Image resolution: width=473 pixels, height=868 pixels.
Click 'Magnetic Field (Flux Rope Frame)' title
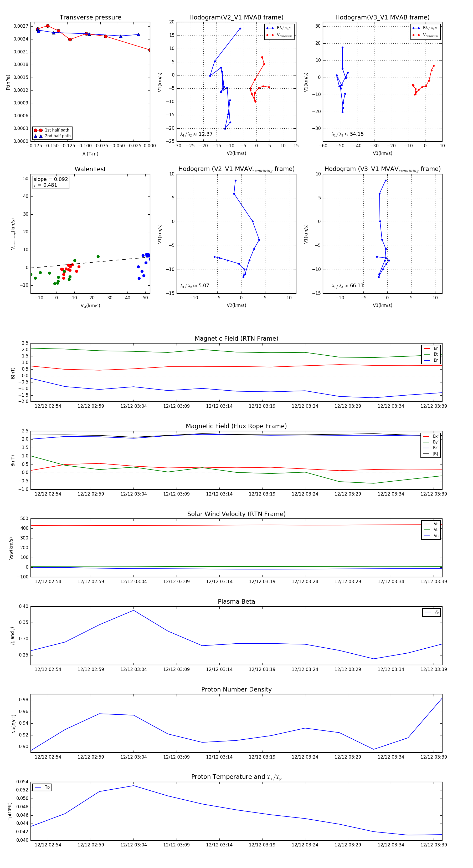tap(236, 426)
